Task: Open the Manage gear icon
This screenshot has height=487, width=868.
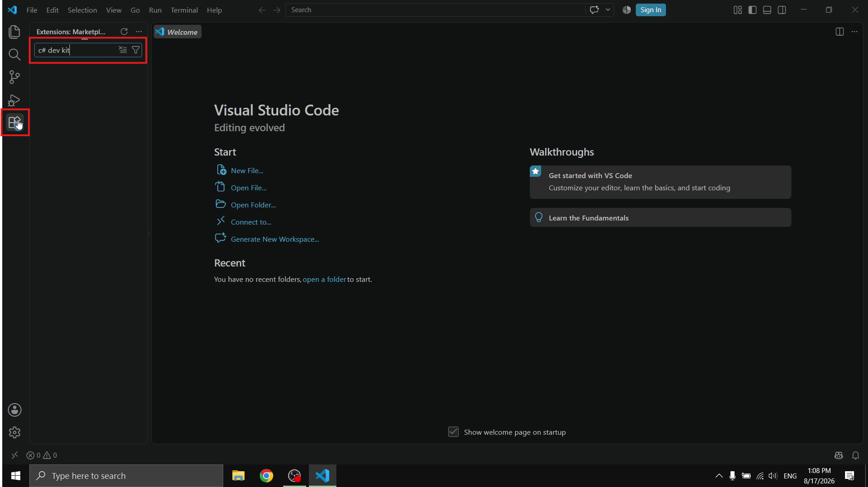Action: click(x=14, y=432)
